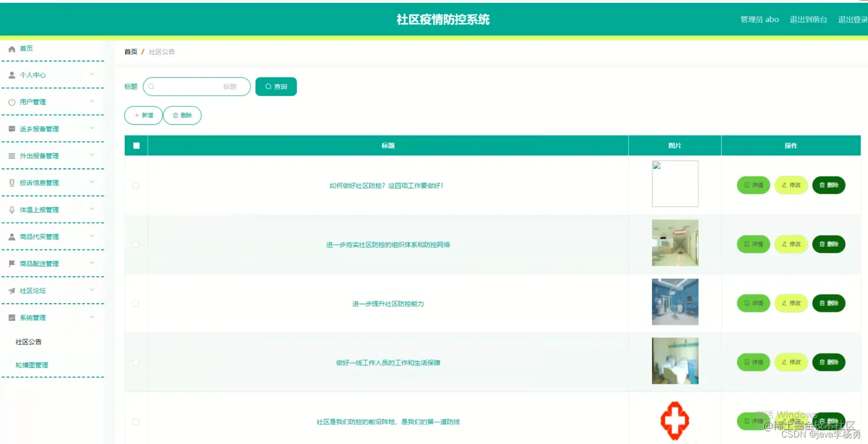Check the row 进一步提升社区防控能力 checkbox
This screenshot has height=444, width=868.
coord(135,304)
